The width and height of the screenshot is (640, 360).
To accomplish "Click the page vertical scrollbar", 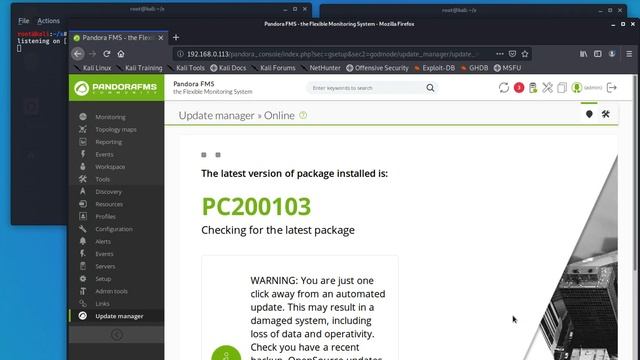I will tap(634, 173).
